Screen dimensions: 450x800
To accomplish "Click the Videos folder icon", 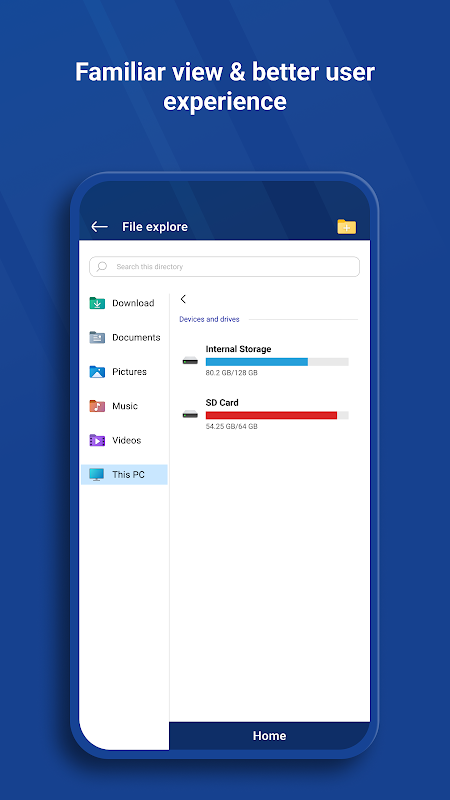I will [97, 440].
